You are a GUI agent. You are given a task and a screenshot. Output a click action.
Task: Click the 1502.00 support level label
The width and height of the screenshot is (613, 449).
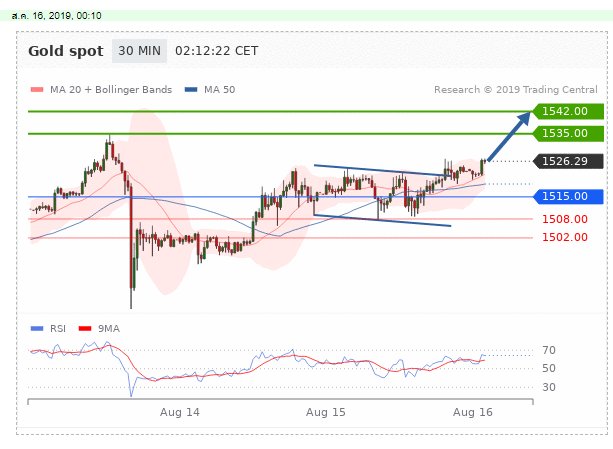[565, 237]
